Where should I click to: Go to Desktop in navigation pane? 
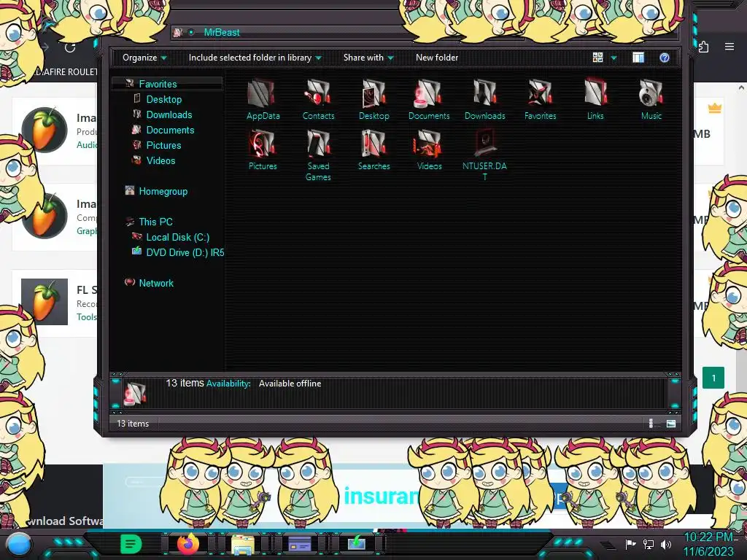(x=164, y=99)
